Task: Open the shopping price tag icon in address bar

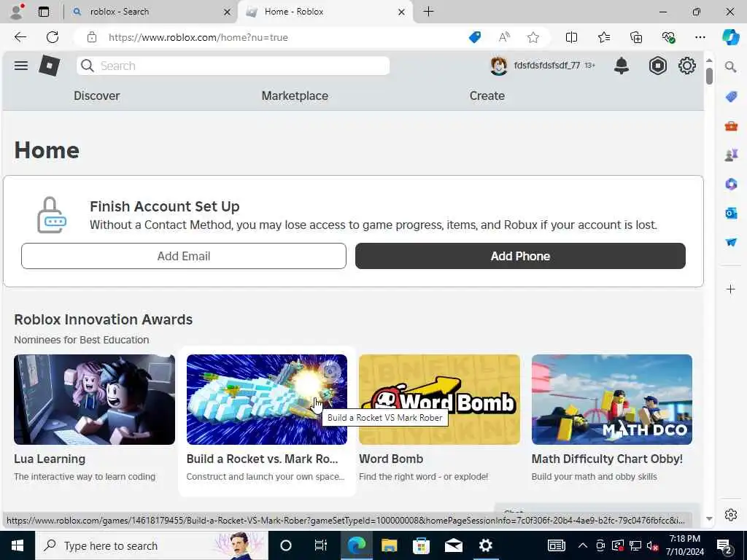Action: point(474,37)
